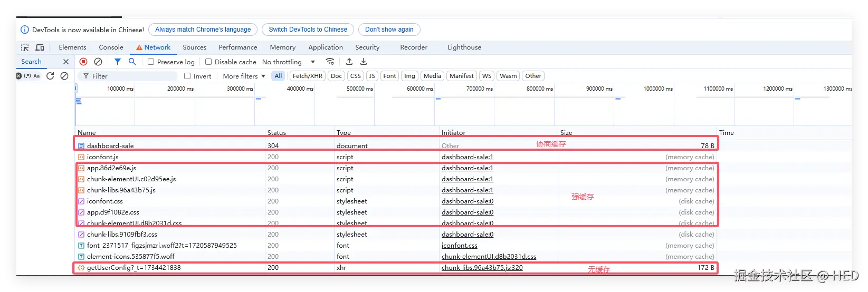The image size is (868, 292).
Task: Click Always match Chrome's language button
Action: (x=203, y=30)
